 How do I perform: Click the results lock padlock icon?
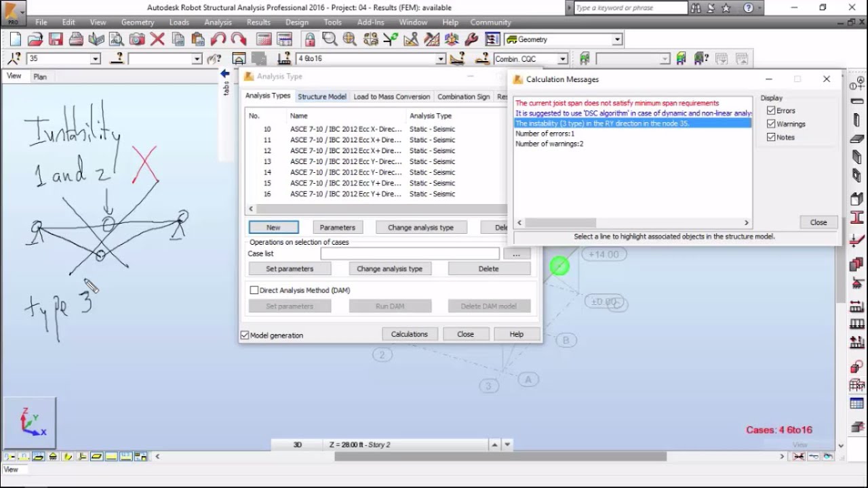pyautogui.click(x=310, y=39)
